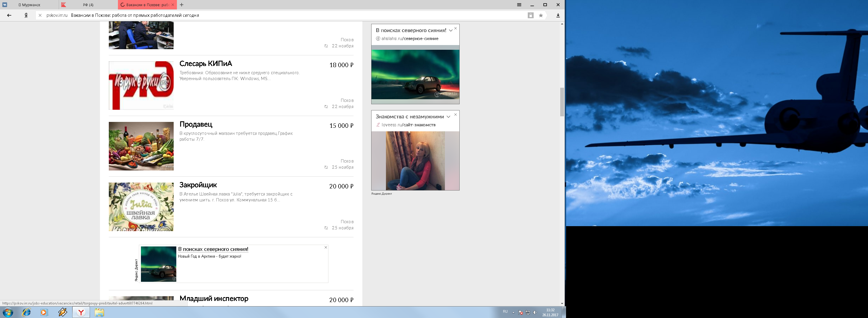The height and width of the screenshot is (318, 868).
Task: Expand options chevron on northern lights ad
Action: (x=451, y=31)
